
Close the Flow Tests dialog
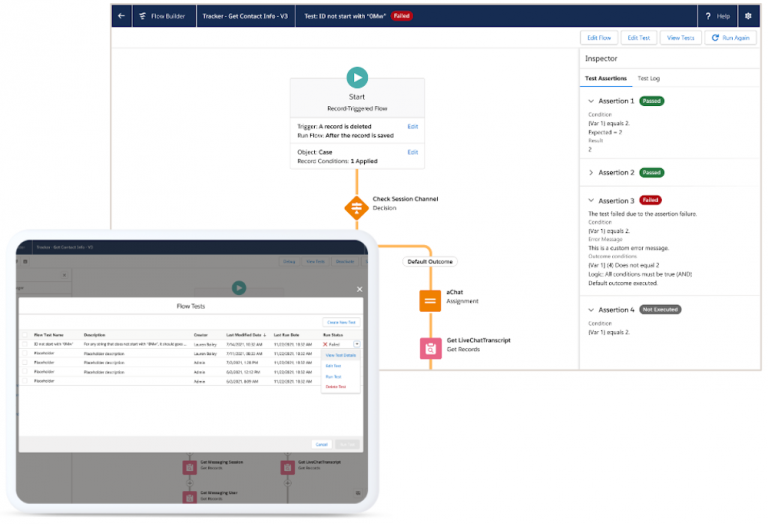pyautogui.click(x=360, y=290)
